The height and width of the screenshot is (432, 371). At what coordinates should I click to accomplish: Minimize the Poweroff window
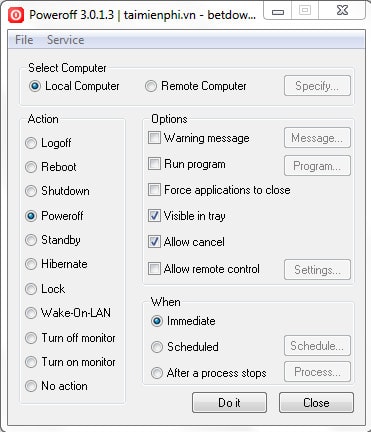[278, 11]
